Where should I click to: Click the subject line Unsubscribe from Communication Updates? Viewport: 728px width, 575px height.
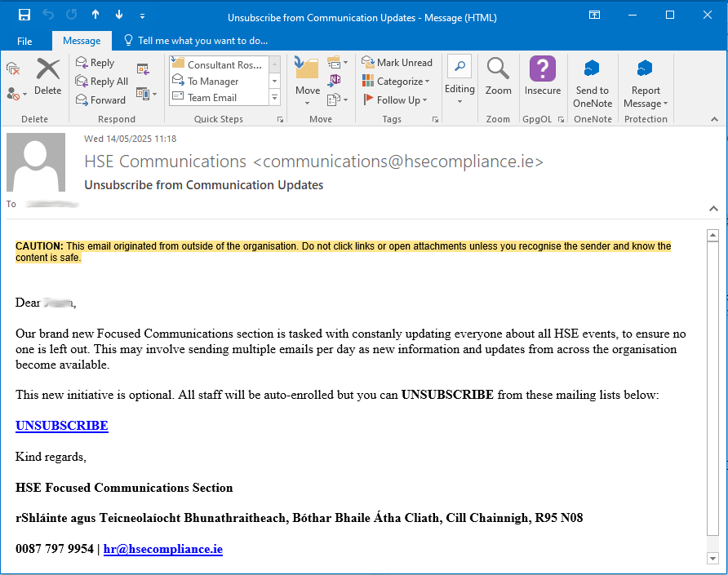[x=204, y=184]
